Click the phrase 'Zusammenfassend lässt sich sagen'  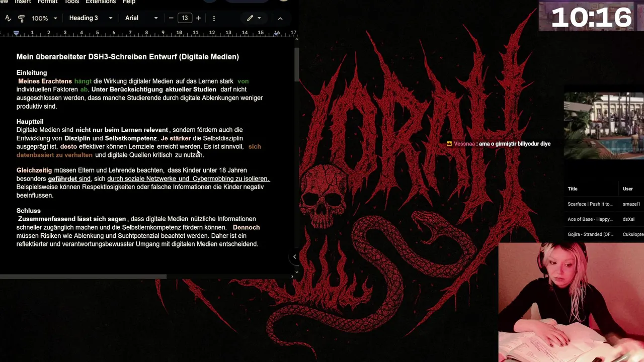pyautogui.click(x=72, y=219)
